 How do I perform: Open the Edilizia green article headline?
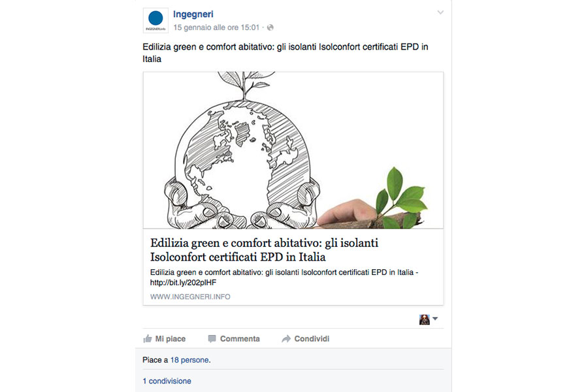click(264, 250)
